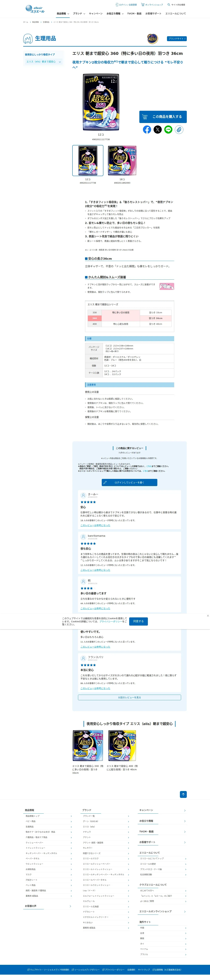Image resolution: width=210 pixels, height=980 pixels.
Task: Open the TVCM・動画 menu item
Action: click(x=134, y=14)
